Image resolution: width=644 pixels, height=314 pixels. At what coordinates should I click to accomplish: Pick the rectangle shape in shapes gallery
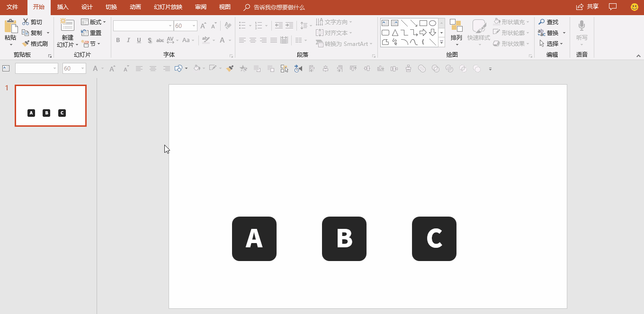423,23
